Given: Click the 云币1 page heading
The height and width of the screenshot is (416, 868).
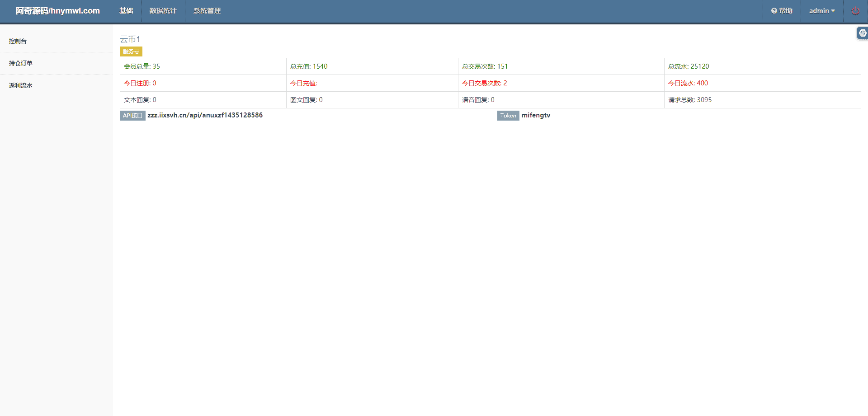Looking at the screenshot, I should [x=130, y=39].
